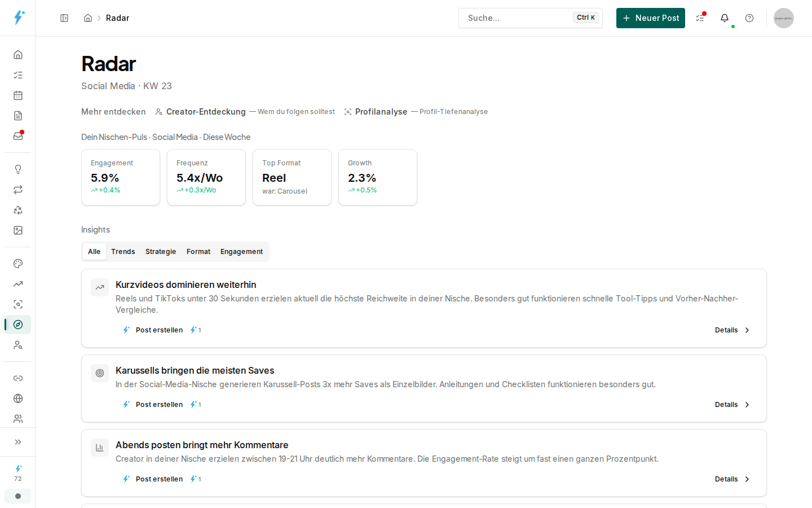Open the user avatar in top right
Image resolution: width=812 pixels, height=508 pixels.
pyautogui.click(x=783, y=18)
